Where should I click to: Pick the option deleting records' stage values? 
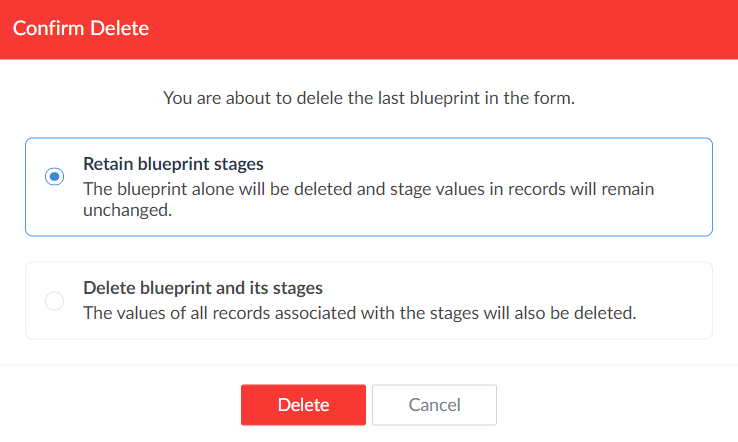click(x=54, y=300)
